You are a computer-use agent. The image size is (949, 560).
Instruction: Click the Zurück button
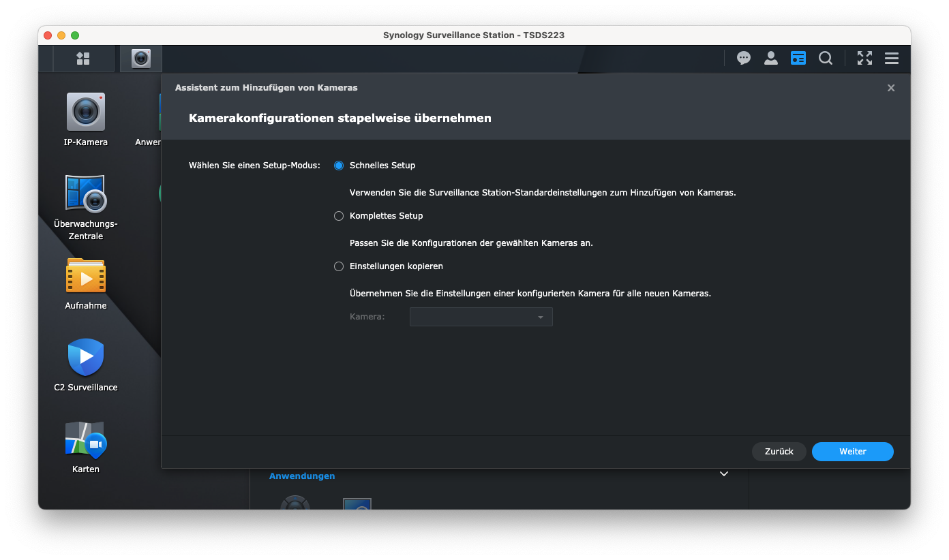click(779, 452)
